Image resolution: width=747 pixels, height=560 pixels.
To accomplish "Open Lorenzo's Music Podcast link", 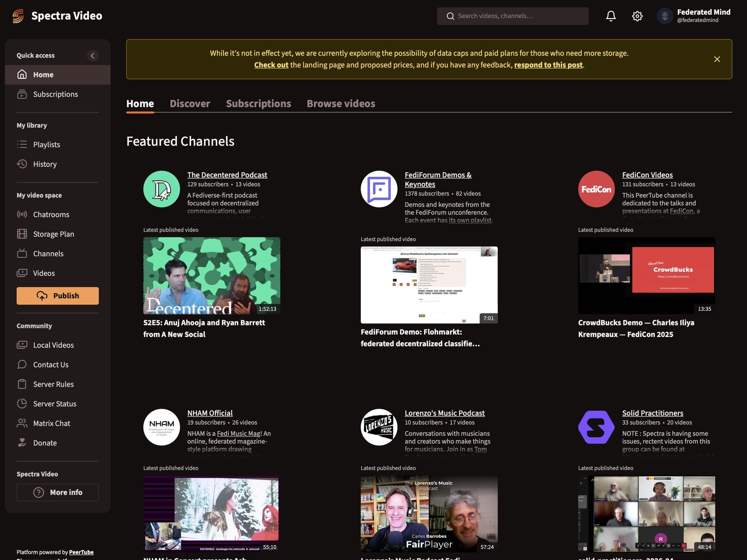I will point(444,413).
